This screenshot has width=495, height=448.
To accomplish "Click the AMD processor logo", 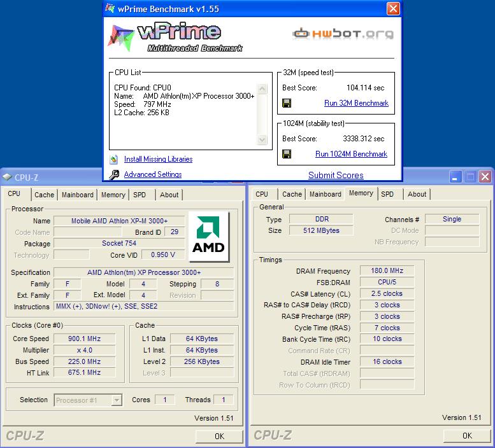I will tap(208, 237).
